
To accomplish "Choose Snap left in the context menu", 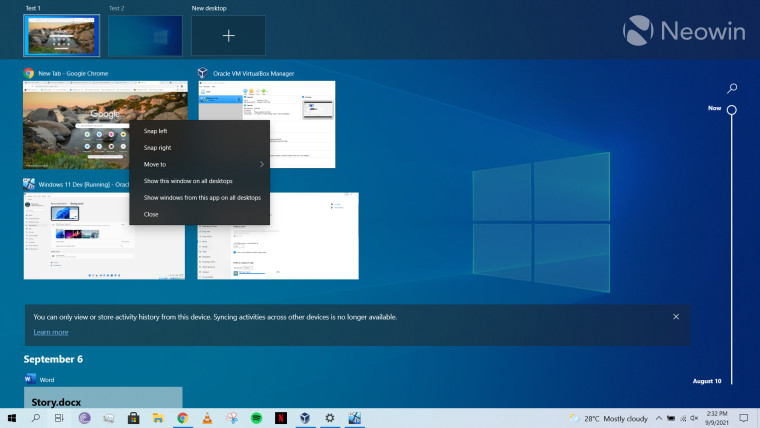I will tap(199, 131).
